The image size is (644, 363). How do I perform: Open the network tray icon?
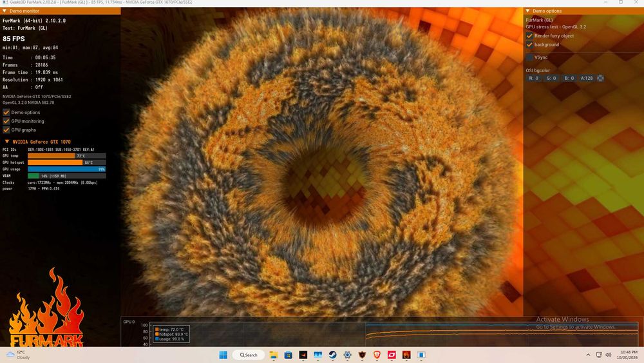click(x=599, y=355)
